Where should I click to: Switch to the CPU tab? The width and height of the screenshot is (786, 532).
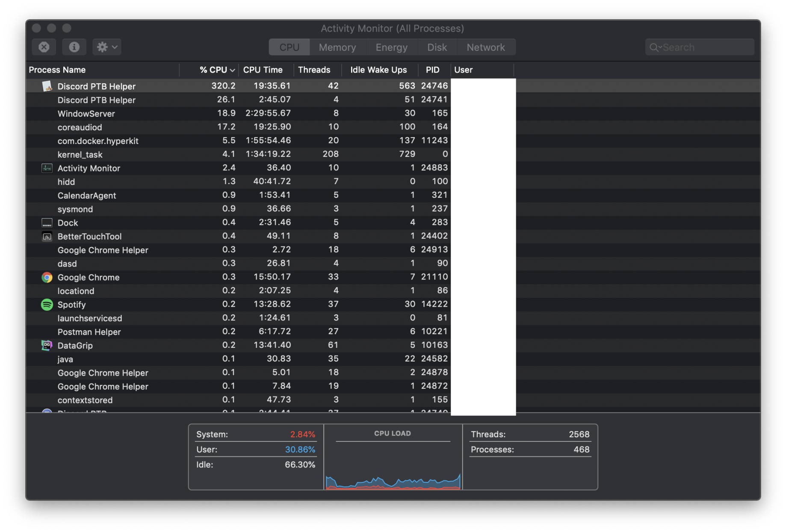pos(290,47)
